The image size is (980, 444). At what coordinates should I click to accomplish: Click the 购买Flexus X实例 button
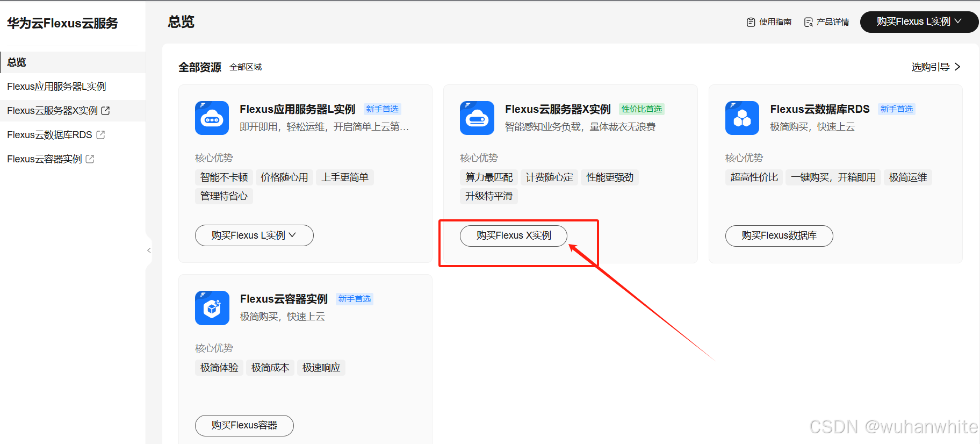514,235
